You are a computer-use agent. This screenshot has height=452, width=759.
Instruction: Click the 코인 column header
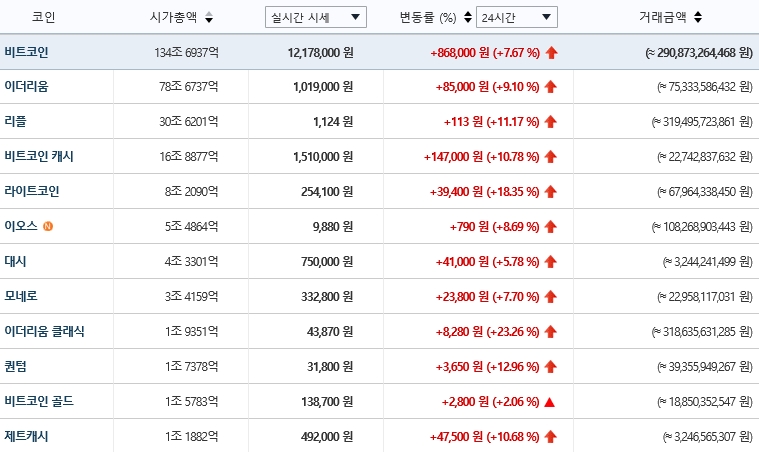[44, 17]
